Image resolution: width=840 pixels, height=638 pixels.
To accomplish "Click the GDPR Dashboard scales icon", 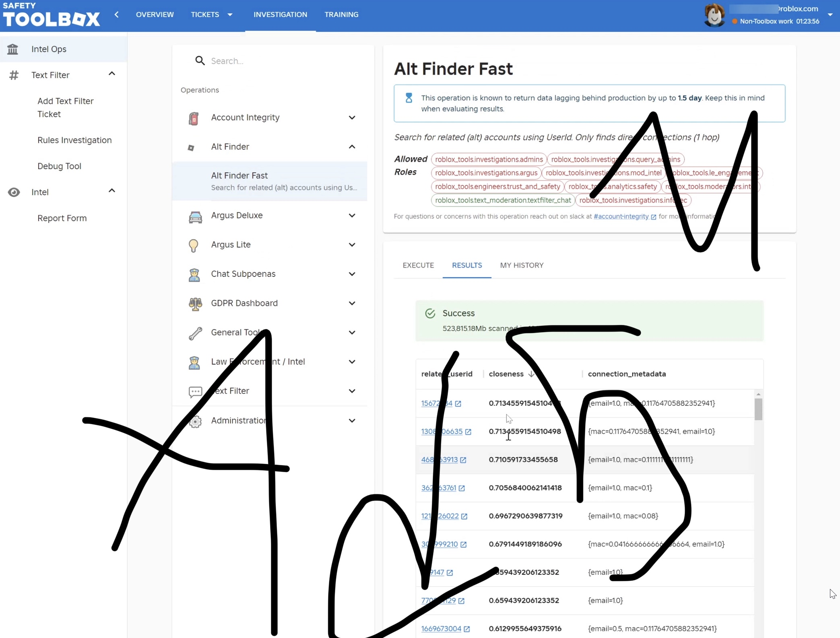I will click(195, 304).
